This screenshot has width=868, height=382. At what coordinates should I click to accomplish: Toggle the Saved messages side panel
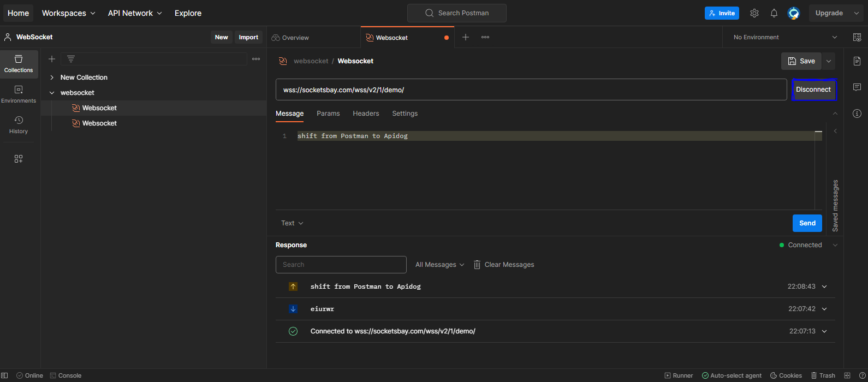pos(835,206)
